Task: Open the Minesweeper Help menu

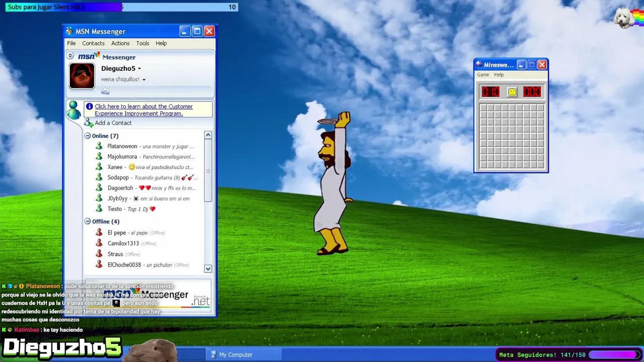Action: click(x=499, y=74)
